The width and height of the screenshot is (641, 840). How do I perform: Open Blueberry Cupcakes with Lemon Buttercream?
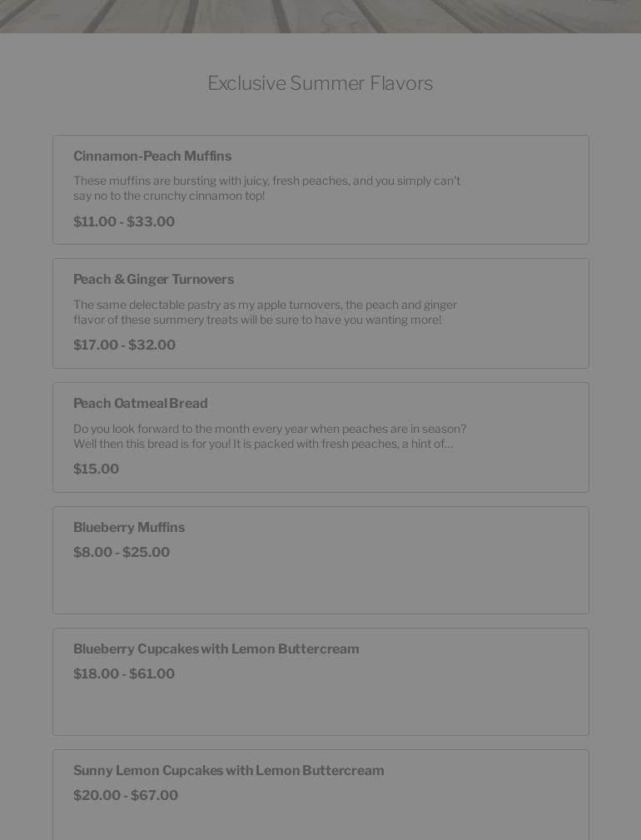320,681
